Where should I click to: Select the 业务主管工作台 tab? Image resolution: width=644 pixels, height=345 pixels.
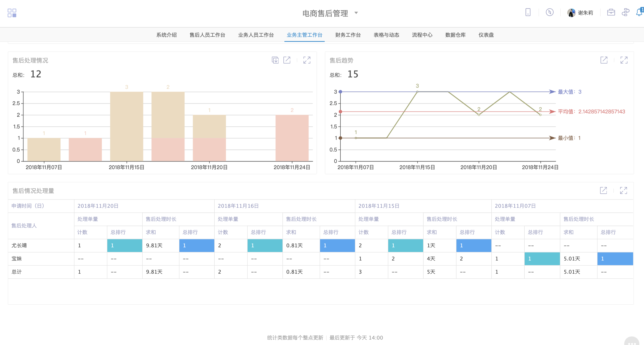[x=304, y=35]
